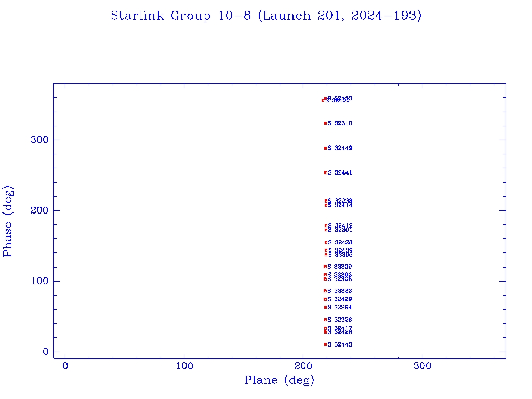532x399 pixels.
Task: Select the "S 32449" satellite label
Action: pos(340,148)
